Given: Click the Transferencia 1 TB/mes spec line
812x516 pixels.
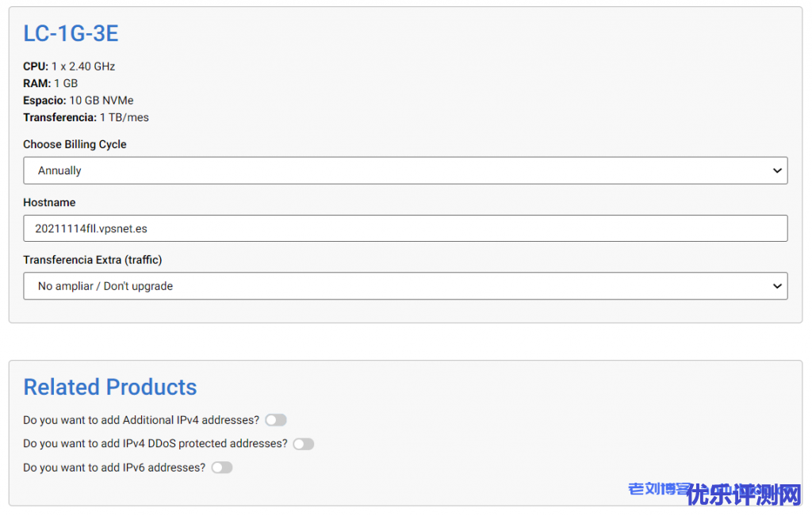Looking at the screenshot, I should [86, 117].
